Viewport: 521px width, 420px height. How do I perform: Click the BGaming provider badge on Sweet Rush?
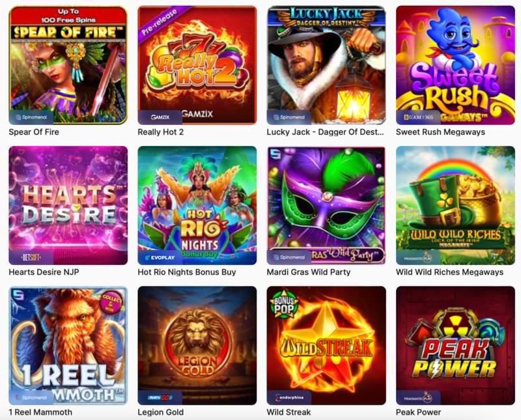pyautogui.click(x=418, y=117)
